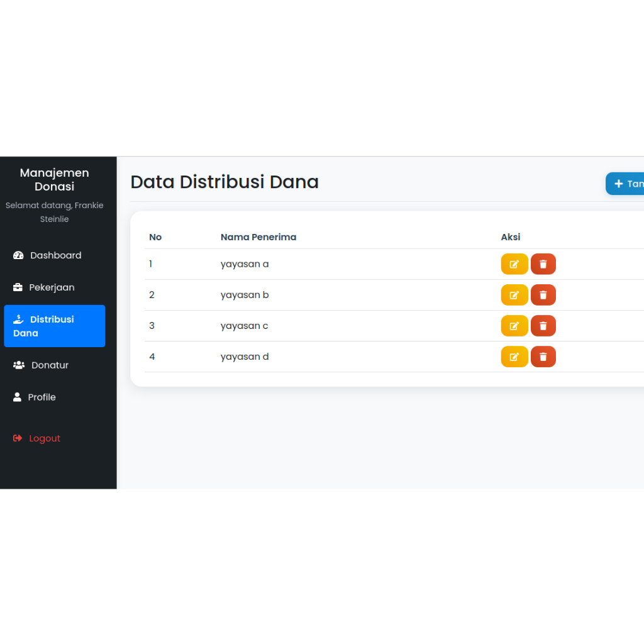Click the red Logout link

click(44, 438)
